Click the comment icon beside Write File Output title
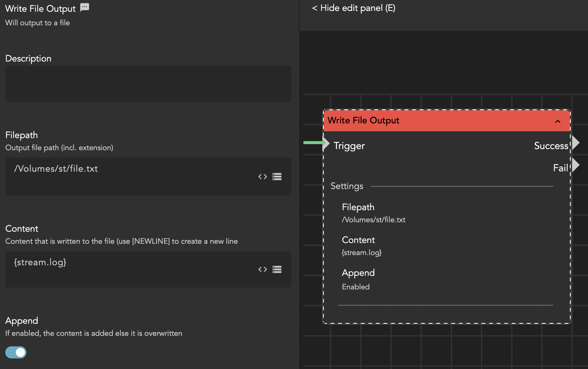The height and width of the screenshot is (369, 588). point(85,7)
